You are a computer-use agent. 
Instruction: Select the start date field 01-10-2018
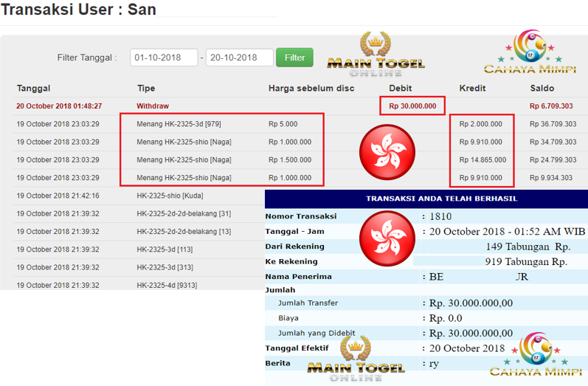point(164,58)
